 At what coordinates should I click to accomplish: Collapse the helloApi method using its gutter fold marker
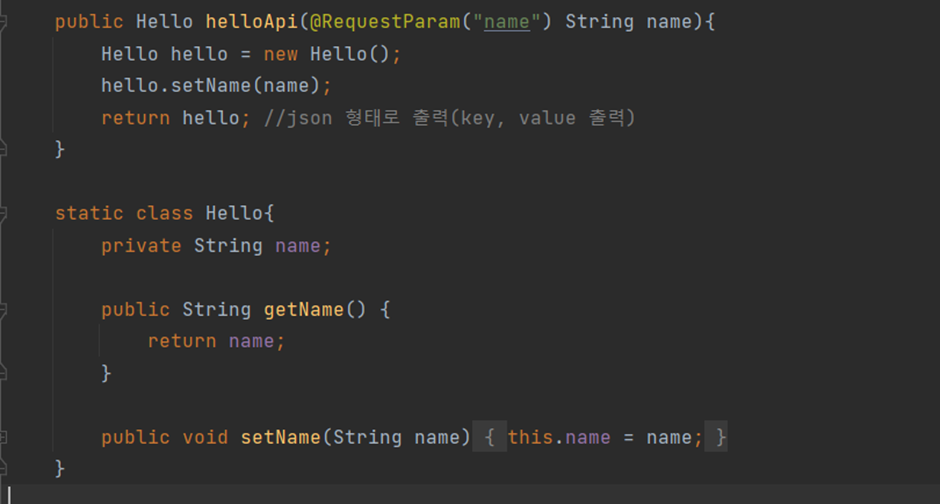[x=3, y=22]
